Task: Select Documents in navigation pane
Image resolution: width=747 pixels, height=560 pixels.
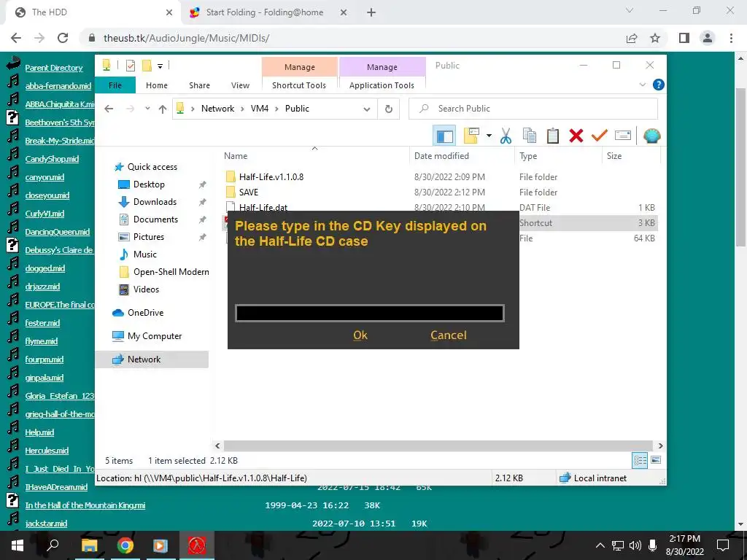Action: pyautogui.click(x=155, y=219)
